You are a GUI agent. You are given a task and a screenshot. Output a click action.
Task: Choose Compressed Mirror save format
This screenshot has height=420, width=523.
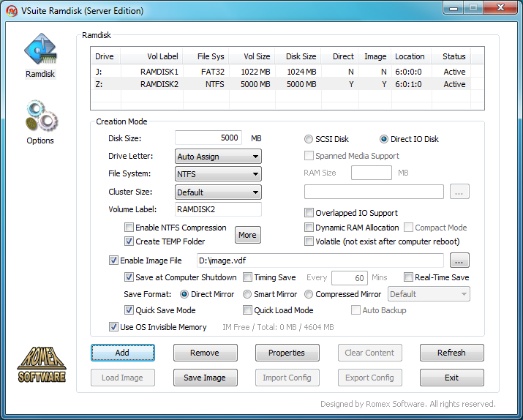click(309, 294)
